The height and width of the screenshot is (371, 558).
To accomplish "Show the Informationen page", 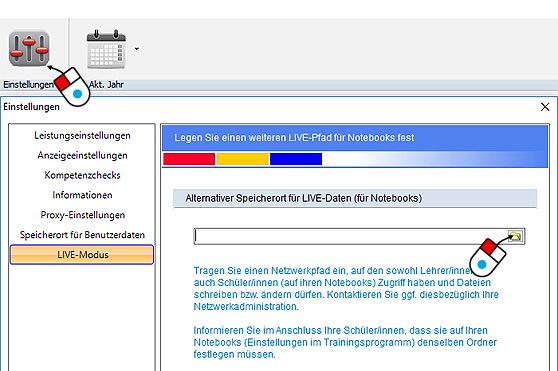I will pos(82,195).
